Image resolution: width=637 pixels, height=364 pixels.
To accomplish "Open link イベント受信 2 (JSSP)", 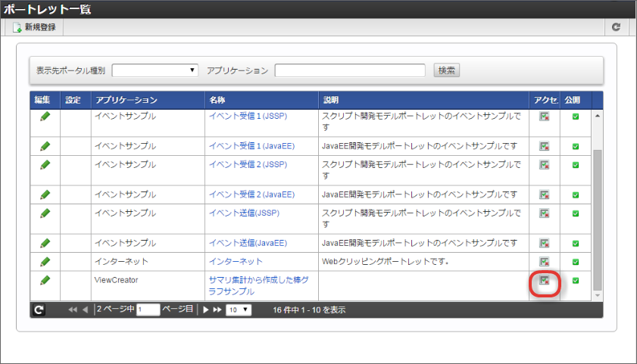I will [248, 164].
